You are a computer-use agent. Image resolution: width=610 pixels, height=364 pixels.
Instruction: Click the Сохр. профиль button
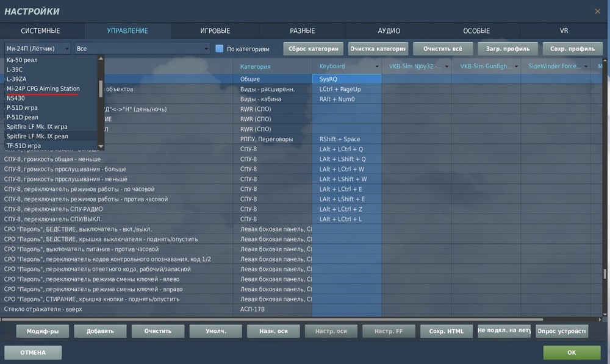tap(573, 49)
